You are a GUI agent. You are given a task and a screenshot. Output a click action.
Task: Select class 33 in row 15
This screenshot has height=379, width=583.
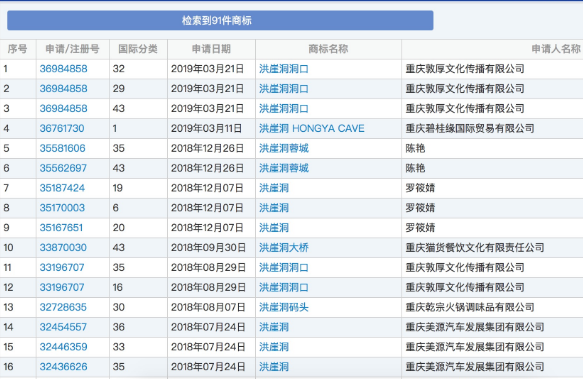119,347
